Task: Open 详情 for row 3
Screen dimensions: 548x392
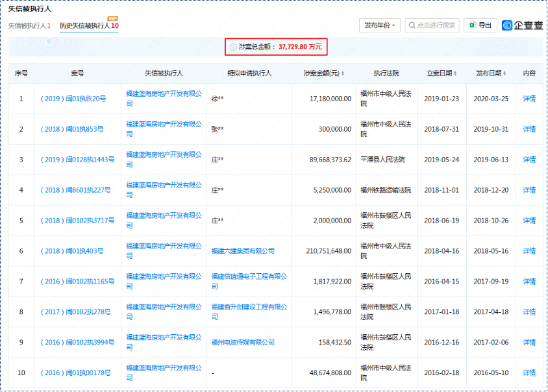Action: click(529, 160)
